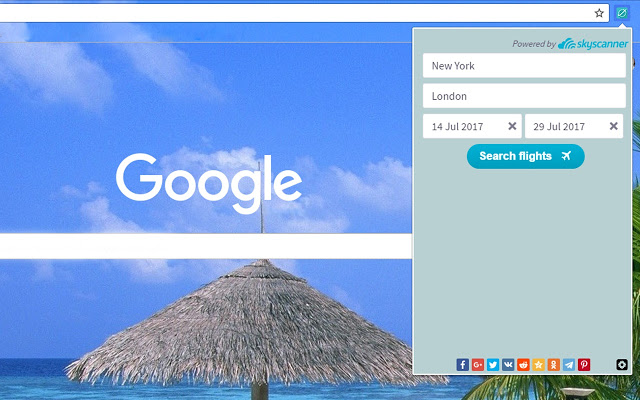The width and height of the screenshot is (640, 400).
Task: Clear the 29 Jul 2017 return date
Action: coord(613,126)
